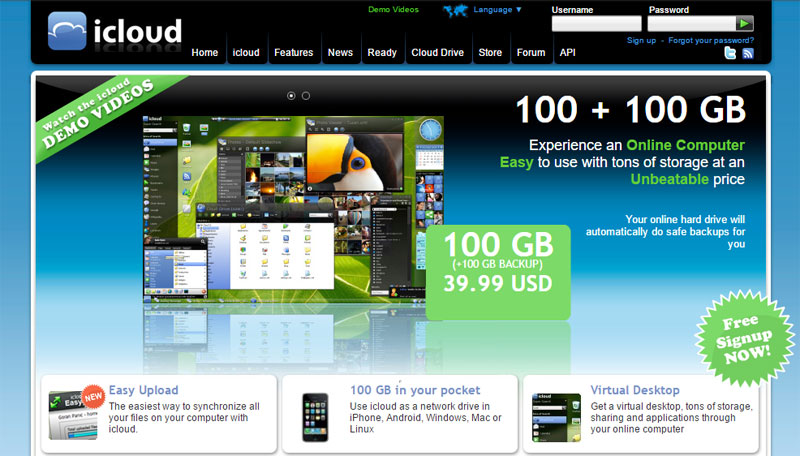The image size is (800, 456).
Task: Open the Language dropdown
Action: (x=497, y=9)
